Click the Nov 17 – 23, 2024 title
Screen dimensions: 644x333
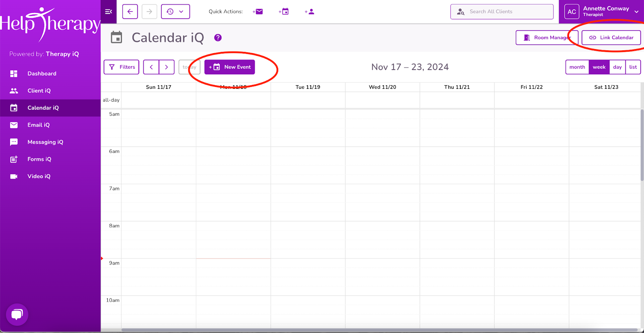coord(410,67)
